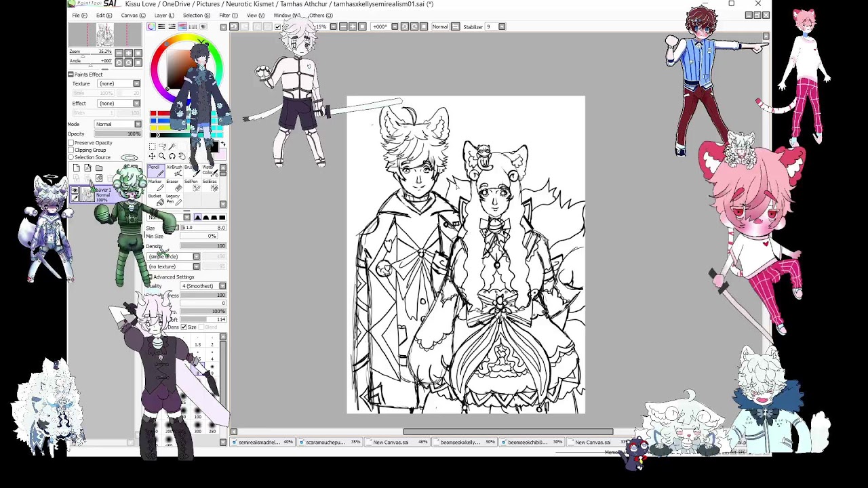
Task: Open the Layer menu
Action: [163, 15]
